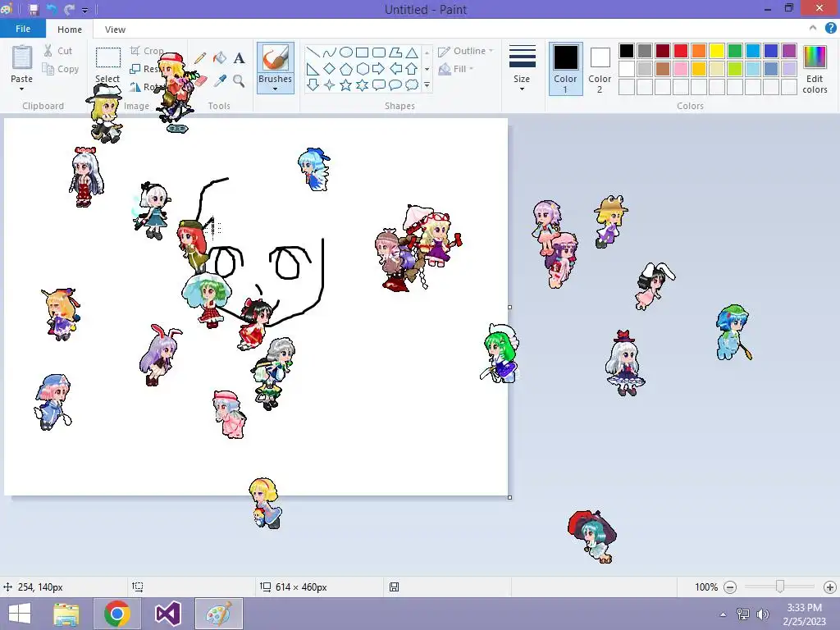This screenshot has width=840, height=630.
Task: Click the Crop button
Action: coord(147,51)
